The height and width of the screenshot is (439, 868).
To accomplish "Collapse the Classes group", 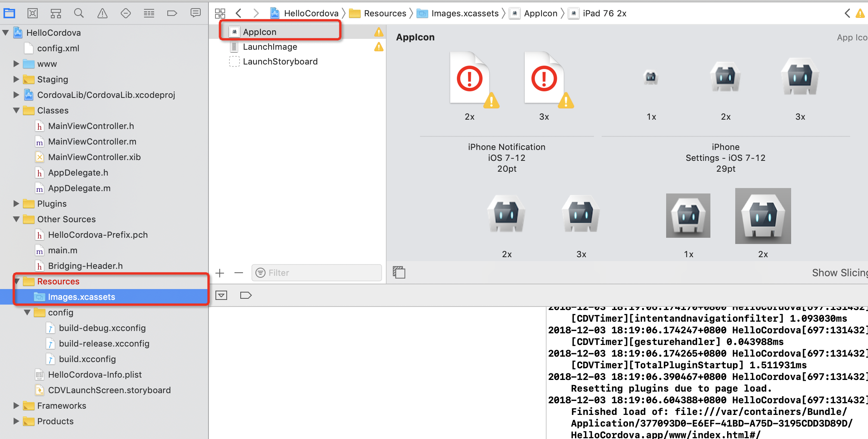I will tap(16, 110).
